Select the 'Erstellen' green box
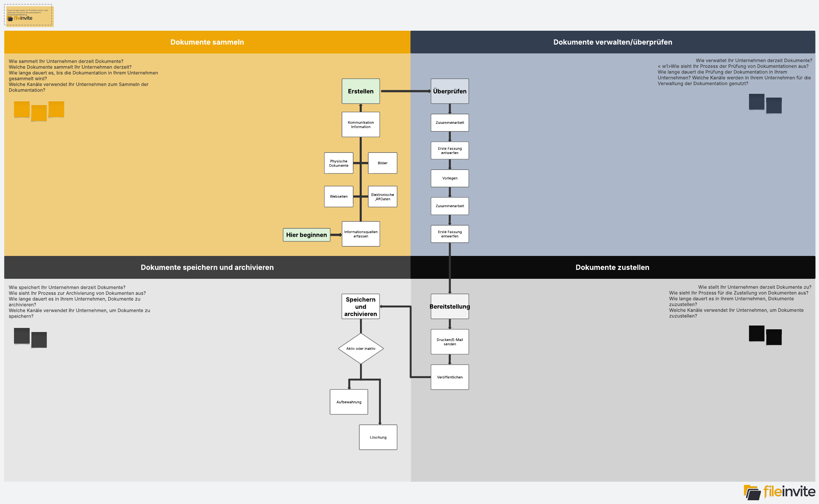This screenshot has height=504, width=819. click(x=360, y=91)
